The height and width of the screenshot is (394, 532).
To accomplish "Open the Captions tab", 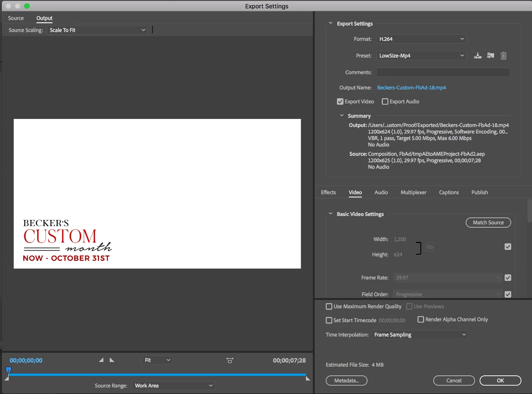I will (449, 192).
